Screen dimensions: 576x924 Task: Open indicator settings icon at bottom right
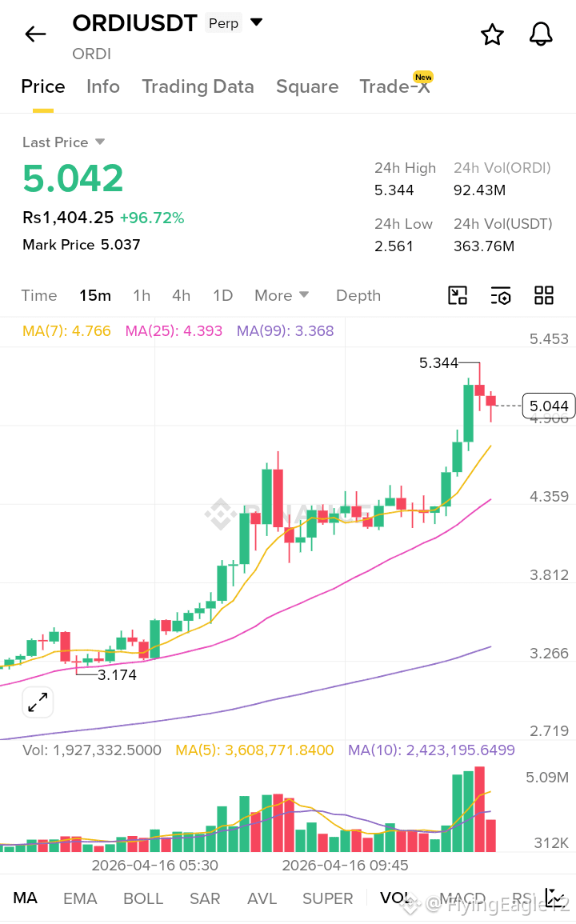click(554, 898)
